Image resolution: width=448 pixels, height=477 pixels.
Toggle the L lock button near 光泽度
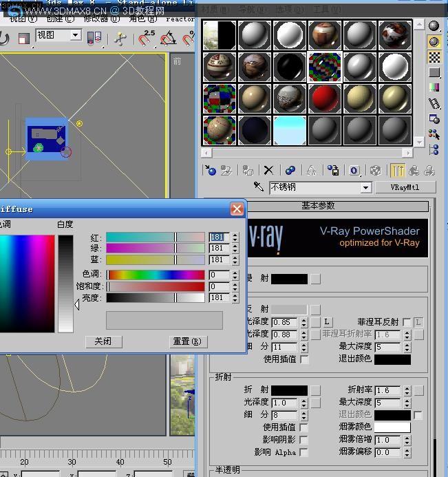(328, 322)
